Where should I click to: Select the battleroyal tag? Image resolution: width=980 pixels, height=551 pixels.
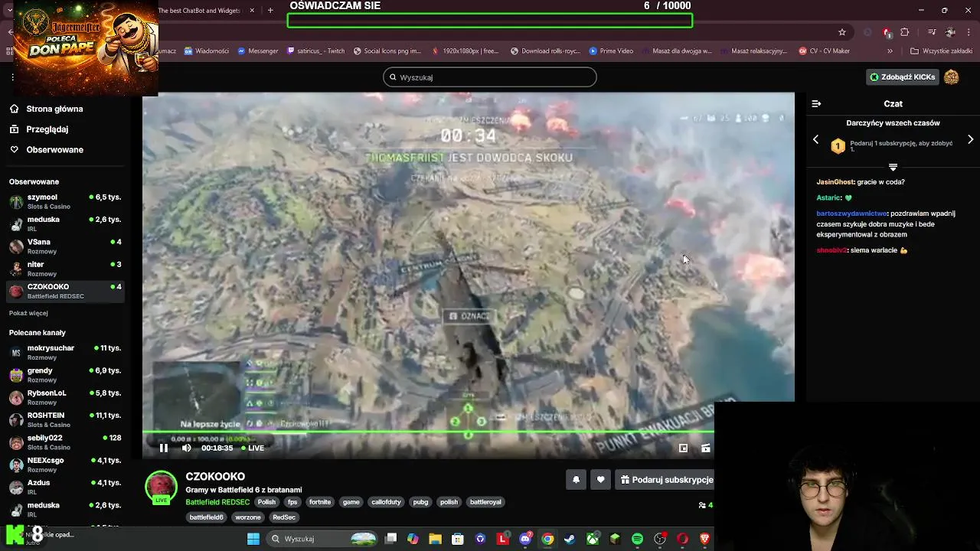point(485,502)
